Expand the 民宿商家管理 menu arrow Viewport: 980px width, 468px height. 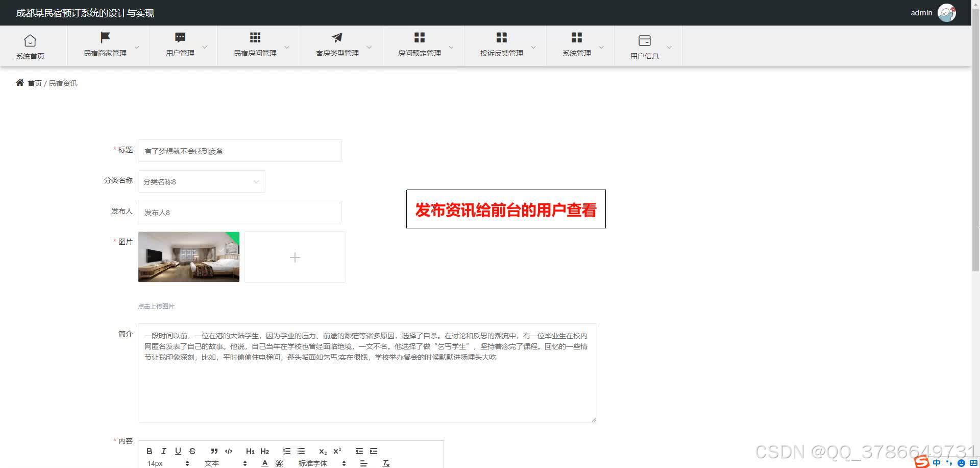137,47
